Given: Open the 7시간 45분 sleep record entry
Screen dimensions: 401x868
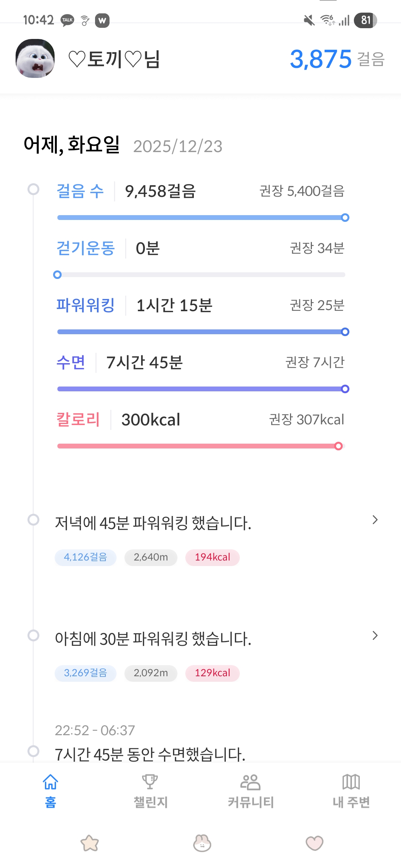Looking at the screenshot, I should click(x=150, y=754).
